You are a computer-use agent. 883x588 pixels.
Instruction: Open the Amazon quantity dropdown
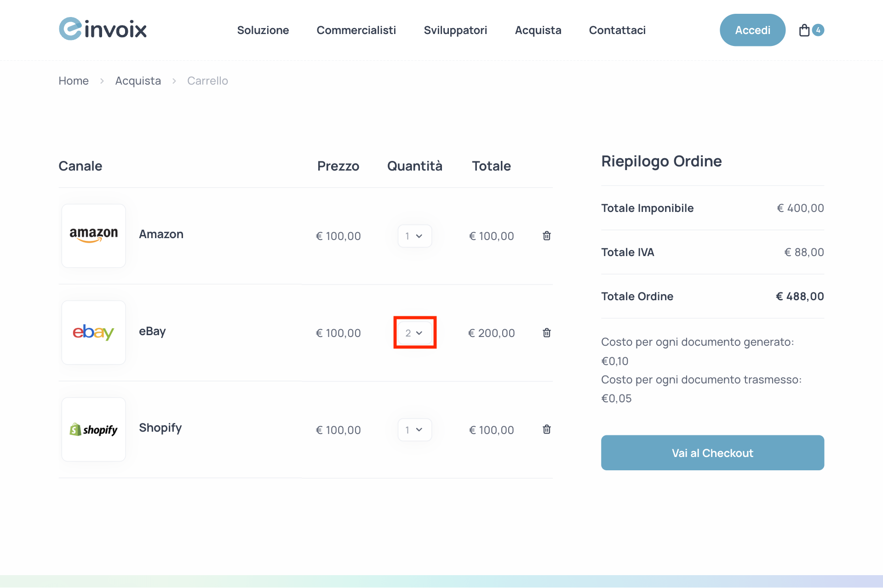coord(414,235)
